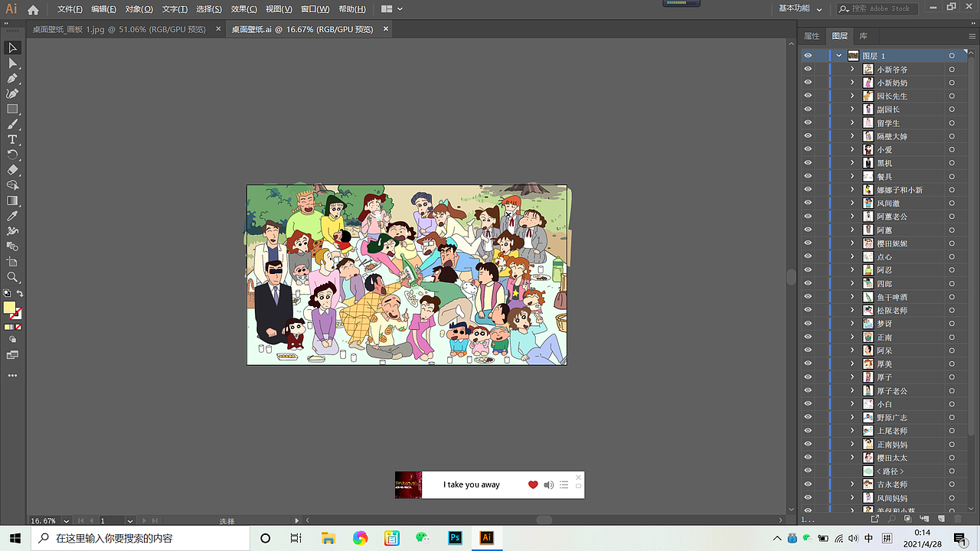Screen dimensions: 980x551
Task: Click the fill color swatch
Action: coord(9,308)
